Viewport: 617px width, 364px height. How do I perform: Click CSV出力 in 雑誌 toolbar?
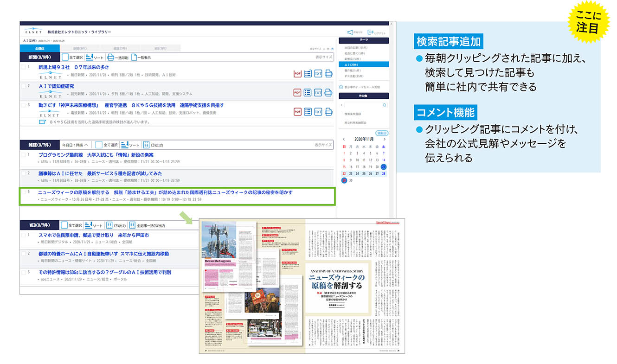point(153,145)
